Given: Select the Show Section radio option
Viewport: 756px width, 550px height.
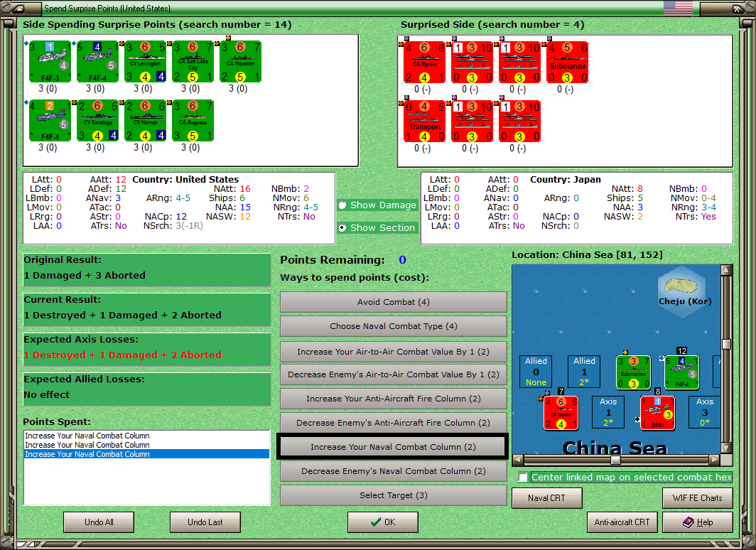Looking at the screenshot, I should pos(342,227).
